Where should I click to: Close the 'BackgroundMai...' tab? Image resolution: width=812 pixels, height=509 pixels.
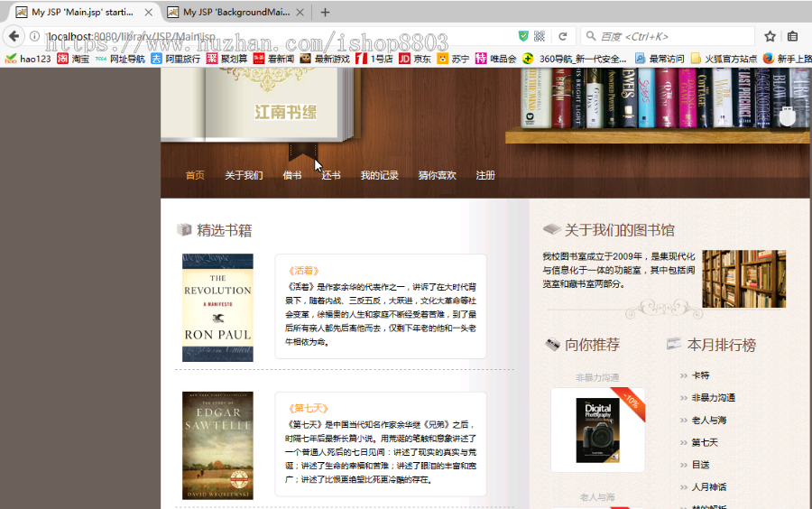300,12
